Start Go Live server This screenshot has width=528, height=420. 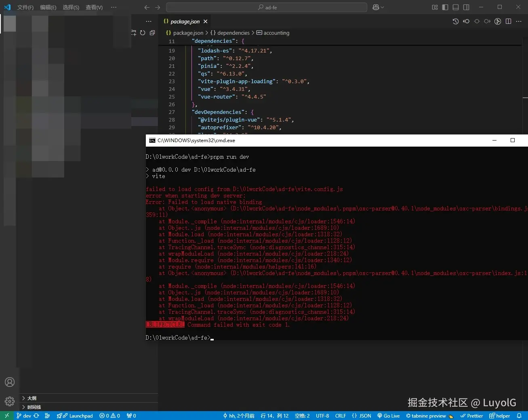[389, 416]
